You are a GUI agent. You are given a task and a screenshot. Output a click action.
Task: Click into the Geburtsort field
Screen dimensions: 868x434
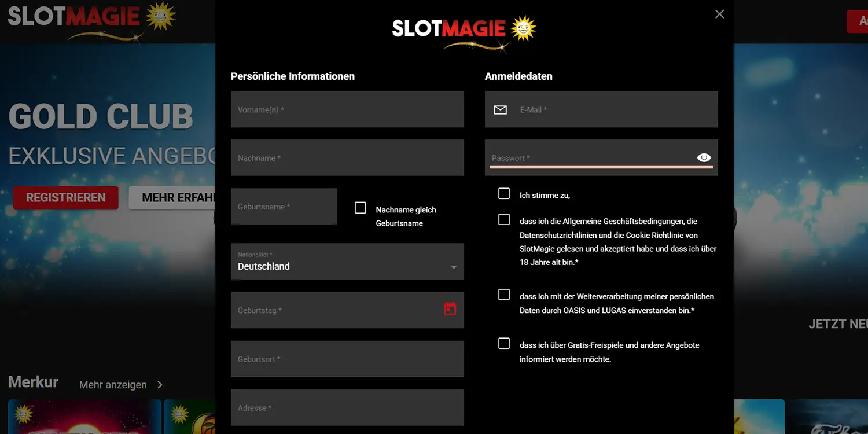[x=347, y=359]
